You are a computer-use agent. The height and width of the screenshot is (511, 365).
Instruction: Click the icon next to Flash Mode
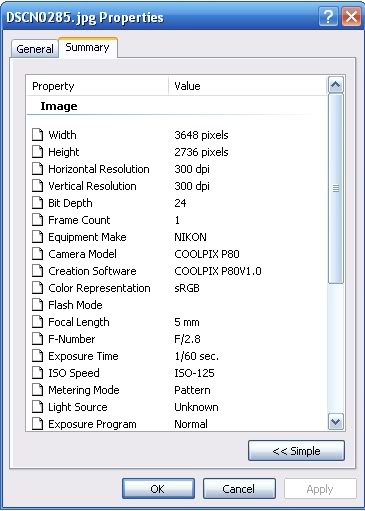pos(38,305)
